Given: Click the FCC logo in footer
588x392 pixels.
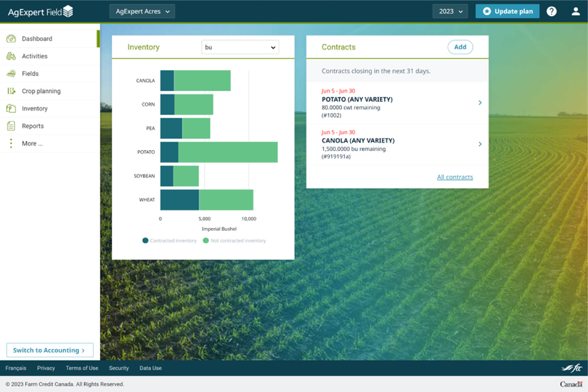Looking at the screenshot, I should [x=572, y=368].
